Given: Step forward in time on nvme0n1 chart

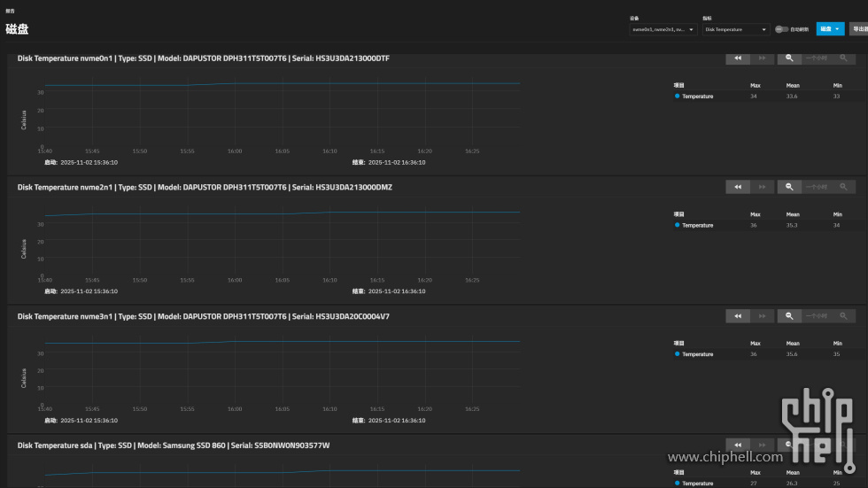Looking at the screenshot, I should (763, 58).
